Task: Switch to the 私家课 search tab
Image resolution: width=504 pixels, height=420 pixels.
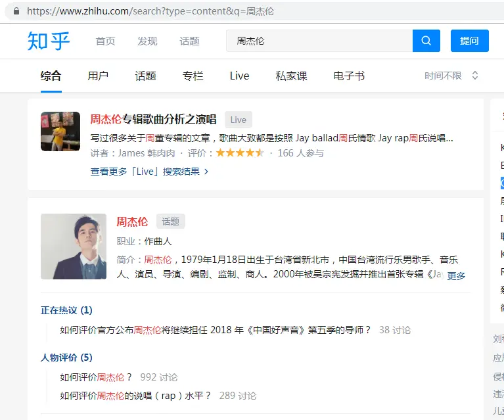Action: [x=291, y=76]
